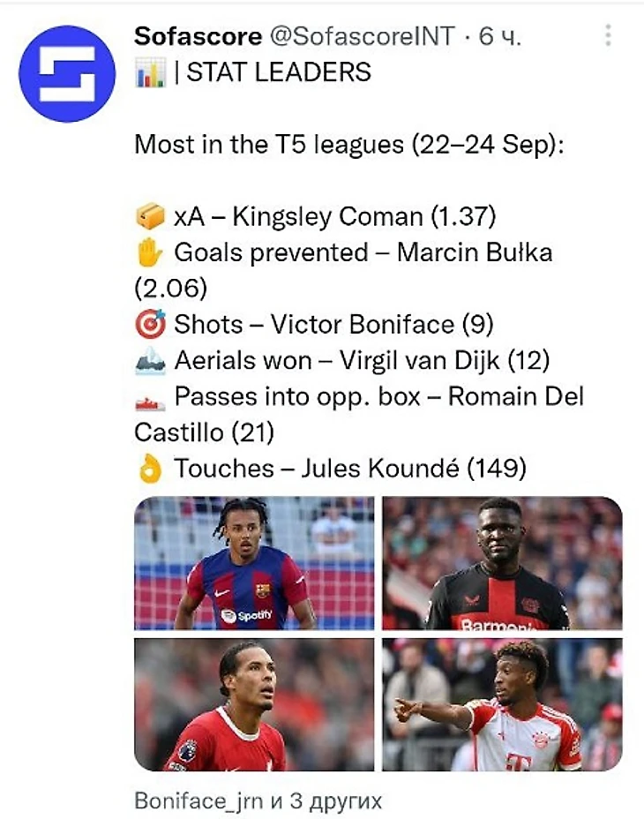
Task: Open the Sofascore profile avatar
Action: [x=67, y=74]
